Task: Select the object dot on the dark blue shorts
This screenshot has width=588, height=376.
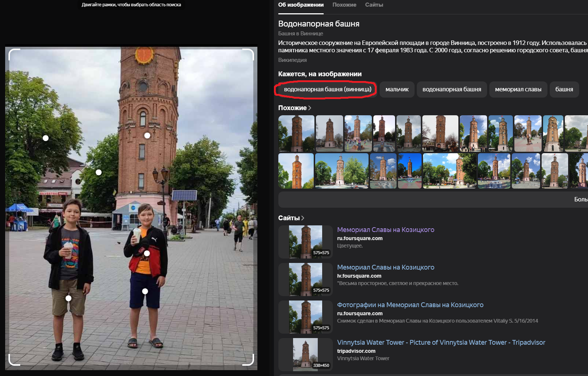Action: click(x=145, y=291)
